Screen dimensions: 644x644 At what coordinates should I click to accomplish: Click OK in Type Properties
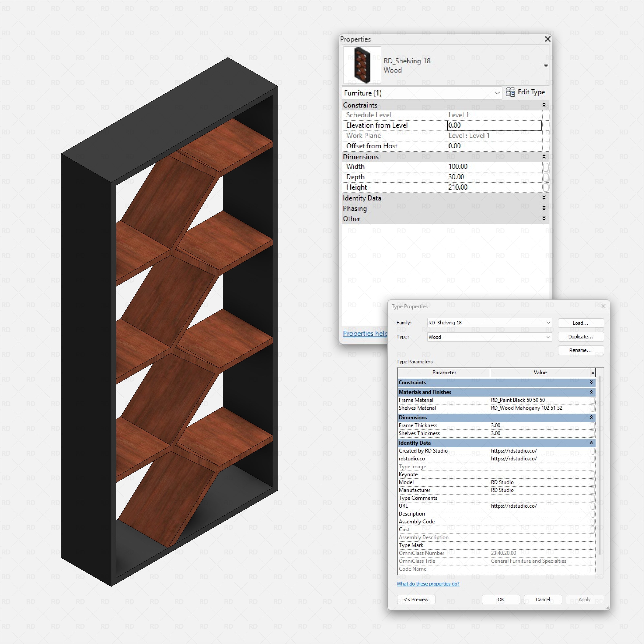(501, 599)
